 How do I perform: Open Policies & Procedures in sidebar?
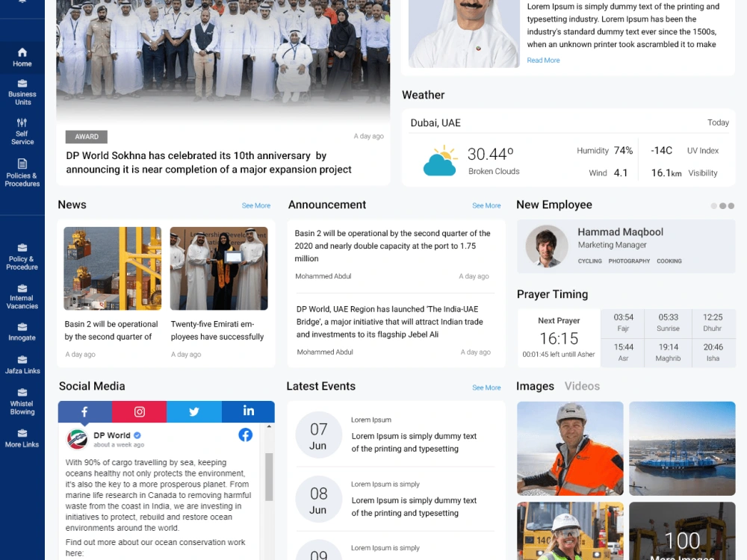pyautogui.click(x=22, y=172)
